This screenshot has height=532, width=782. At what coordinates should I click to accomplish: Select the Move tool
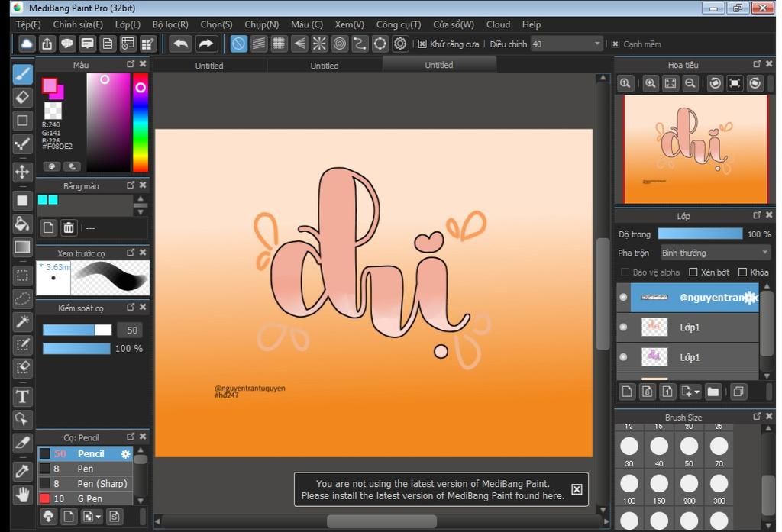click(x=22, y=172)
